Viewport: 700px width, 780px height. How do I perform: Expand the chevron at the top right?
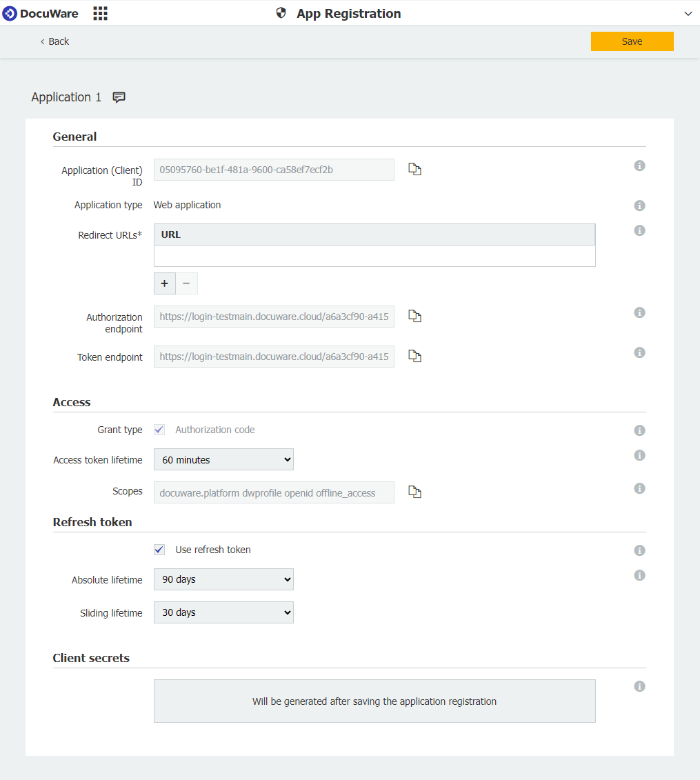[x=688, y=12]
